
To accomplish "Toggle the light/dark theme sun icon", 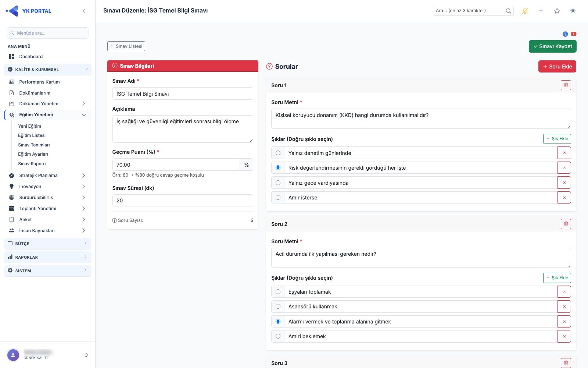I will pos(573,11).
